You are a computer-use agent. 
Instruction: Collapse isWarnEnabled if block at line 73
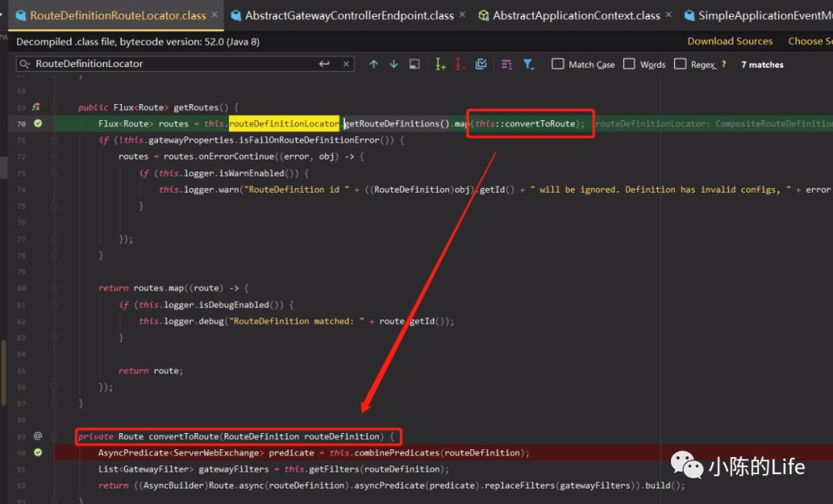click(x=54, y=173)
